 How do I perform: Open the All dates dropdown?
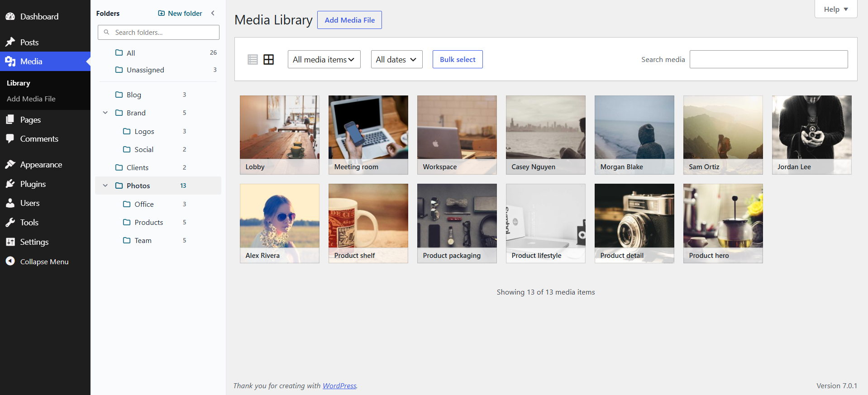[396, 59]
